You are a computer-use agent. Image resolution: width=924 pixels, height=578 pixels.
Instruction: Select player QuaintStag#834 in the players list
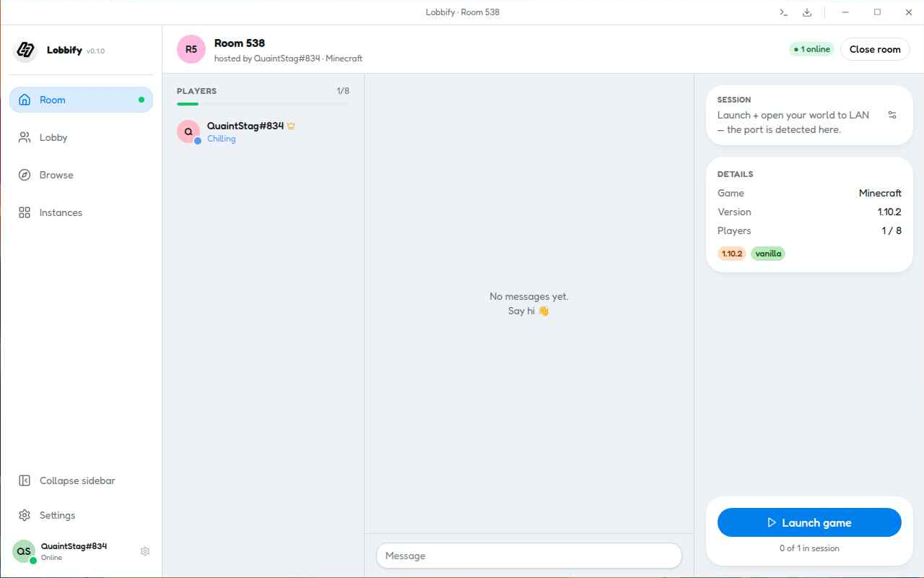pyautogui.click(x=263, y=131)
